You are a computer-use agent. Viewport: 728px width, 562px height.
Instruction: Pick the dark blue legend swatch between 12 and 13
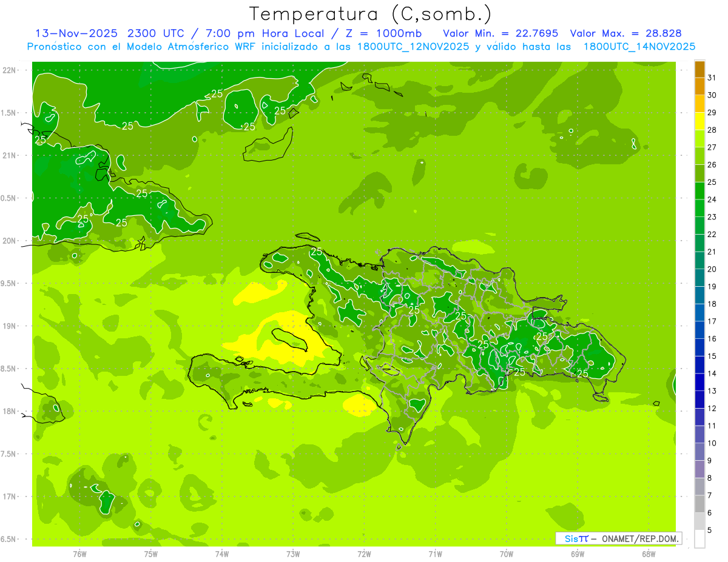tap(699, 400)
